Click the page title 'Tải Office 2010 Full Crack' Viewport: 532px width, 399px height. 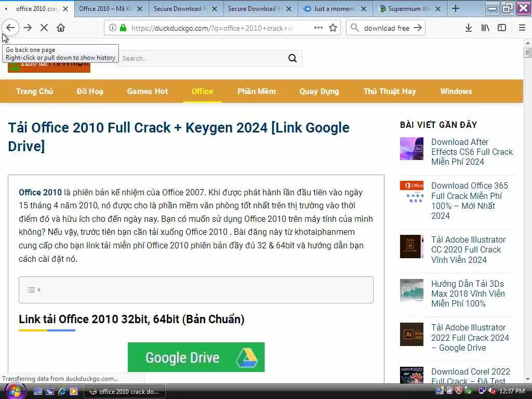coord(179,137)
